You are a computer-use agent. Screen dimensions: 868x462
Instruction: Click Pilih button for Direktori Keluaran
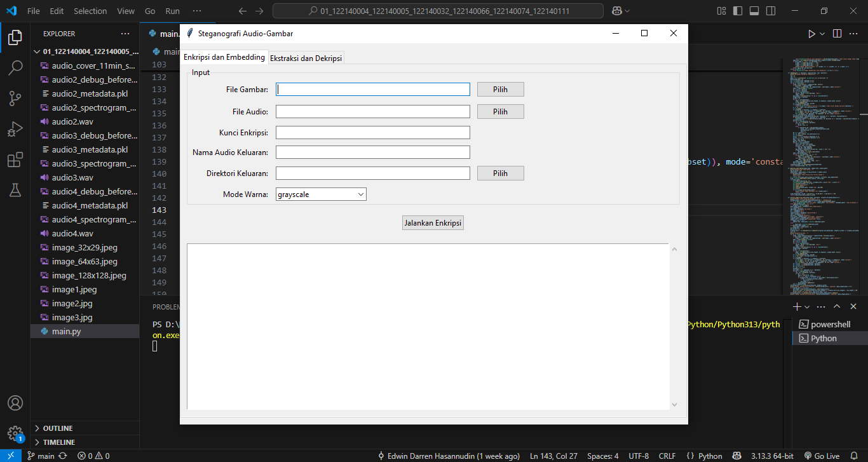[x=501, y=173]
